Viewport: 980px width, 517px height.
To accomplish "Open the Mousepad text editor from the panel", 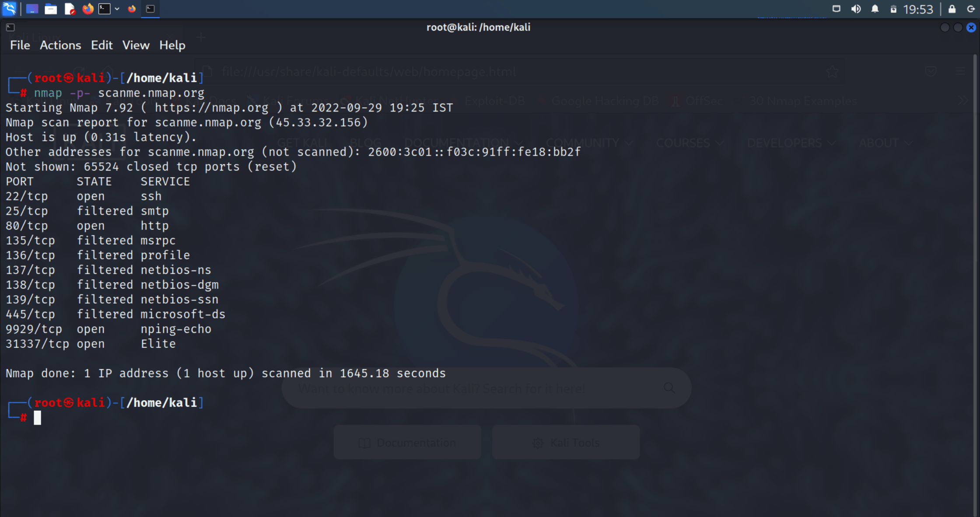I will pyautogui.click(x=70, y=8).
